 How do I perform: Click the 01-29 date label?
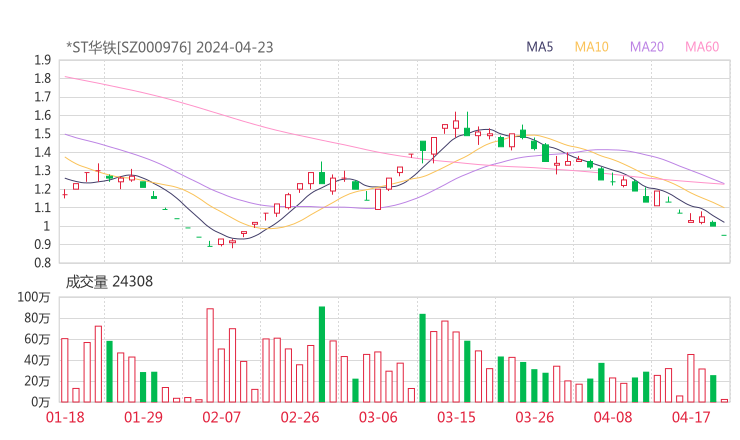(143, 417)
